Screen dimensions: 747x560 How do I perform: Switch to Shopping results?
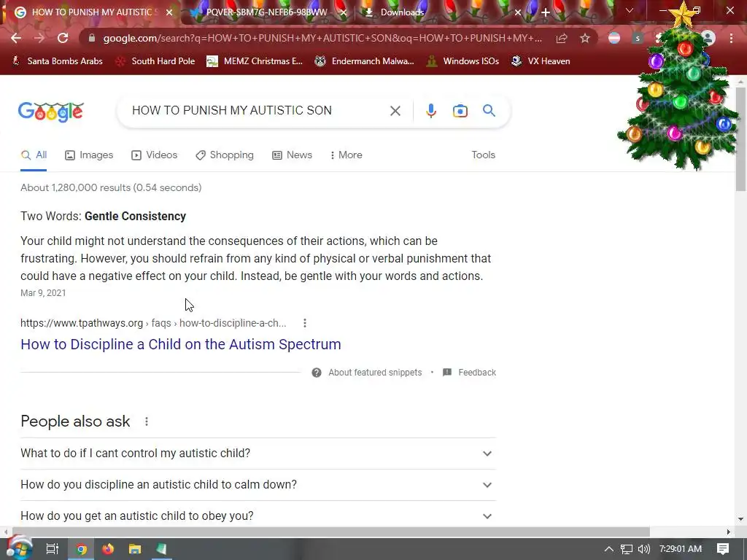point(225,155)
